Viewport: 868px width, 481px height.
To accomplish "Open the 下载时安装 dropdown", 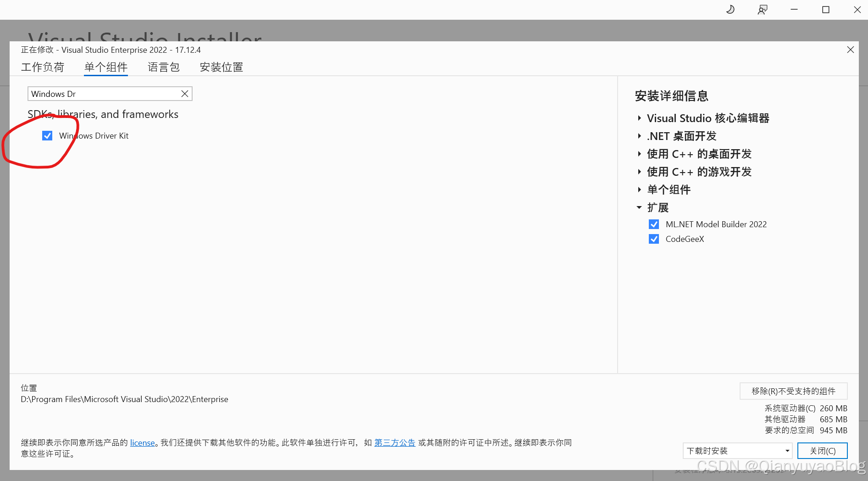I will tap(738, 451).
